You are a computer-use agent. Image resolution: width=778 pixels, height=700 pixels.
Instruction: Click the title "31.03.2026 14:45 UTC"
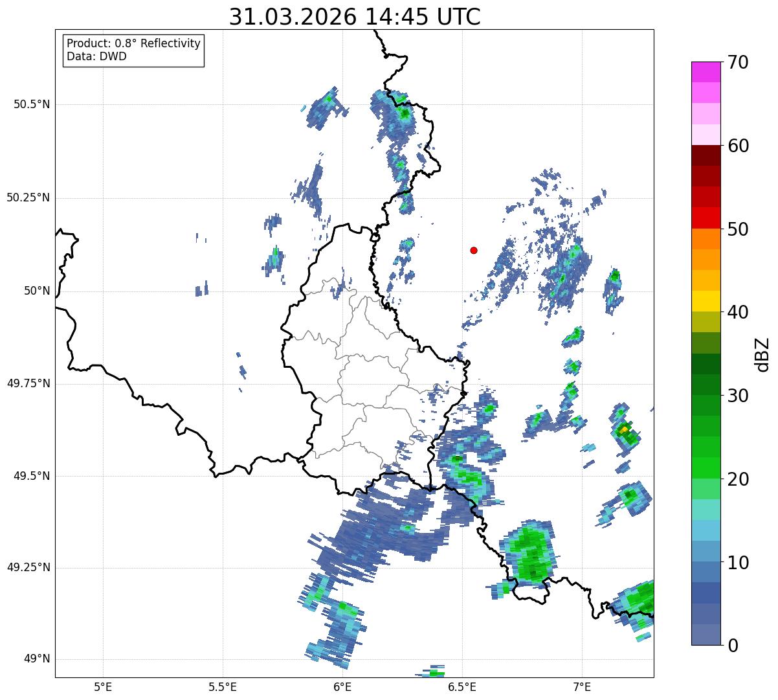[x=355, y=17]
